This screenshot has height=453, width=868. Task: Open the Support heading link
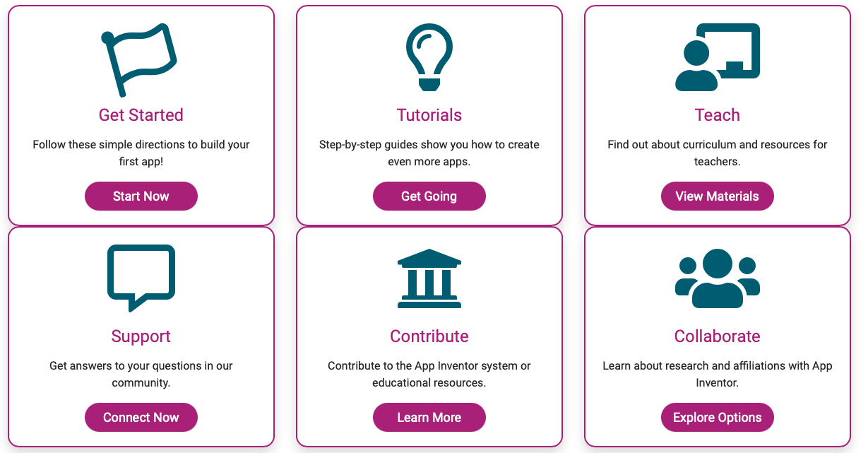pos(141,336)
